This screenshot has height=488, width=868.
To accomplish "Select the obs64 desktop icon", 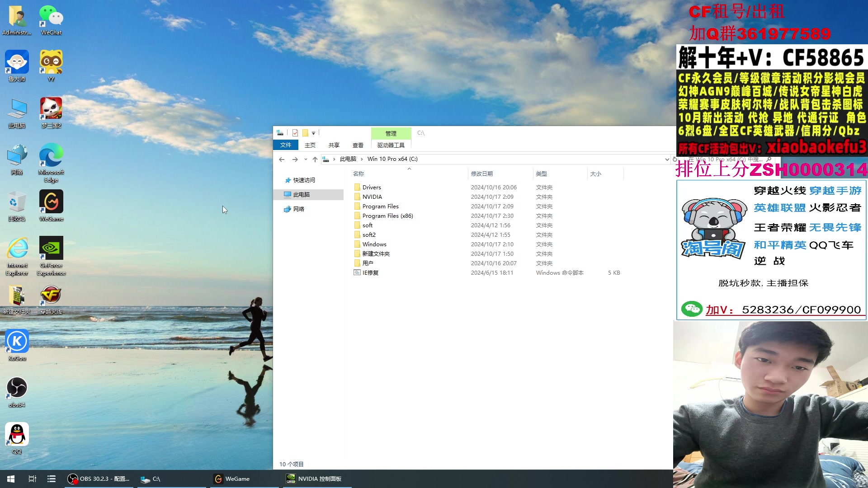I will pos(17,392).
